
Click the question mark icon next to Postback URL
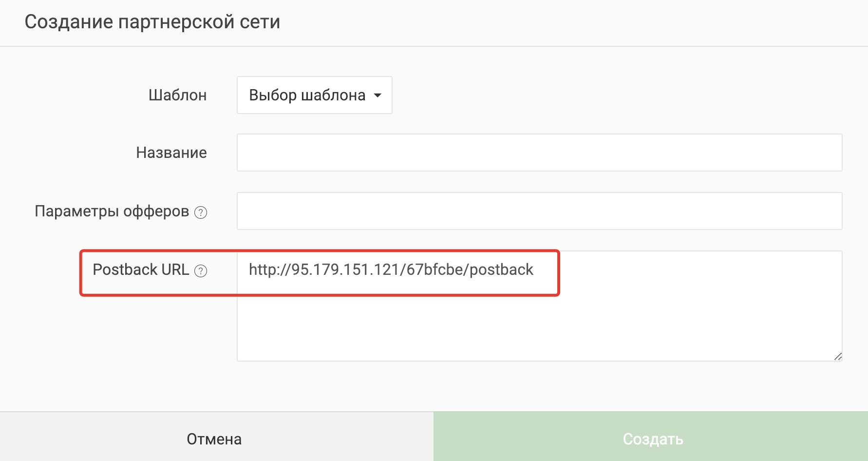201,271
